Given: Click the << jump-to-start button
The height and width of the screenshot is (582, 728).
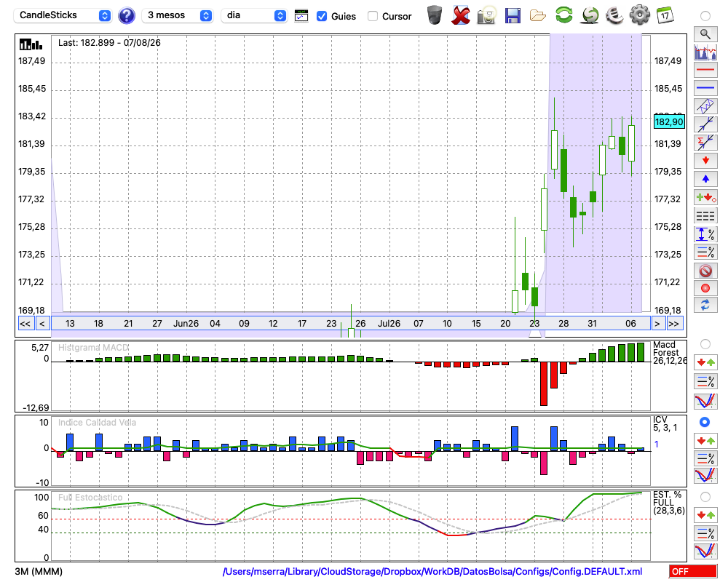Looking at the screenshot, I should (25, 324).
